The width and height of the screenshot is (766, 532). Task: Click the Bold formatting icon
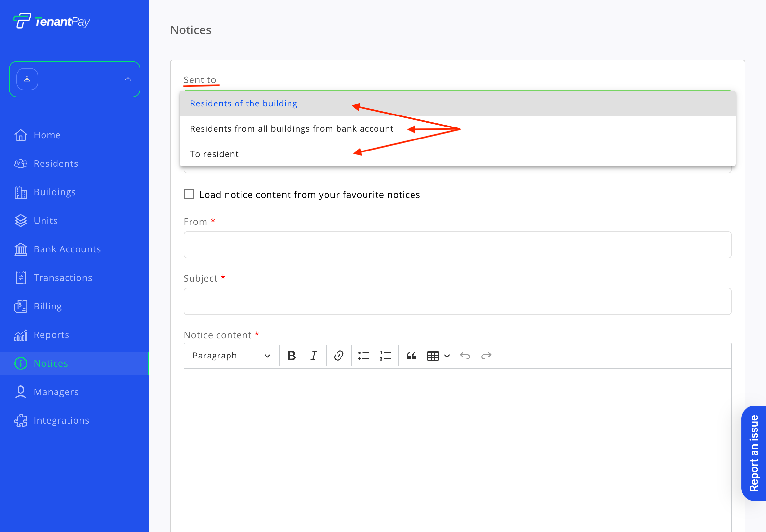click(x=291, y=356)
